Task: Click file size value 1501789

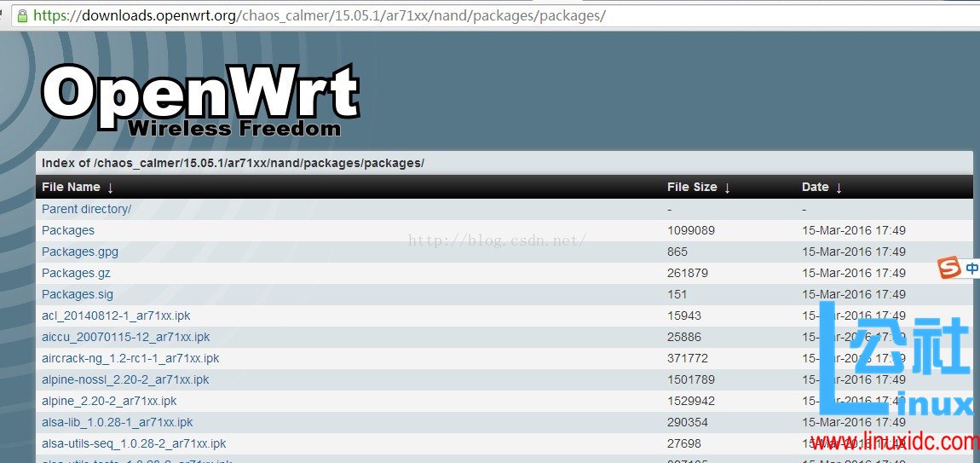Action: (x=690, y=379)
